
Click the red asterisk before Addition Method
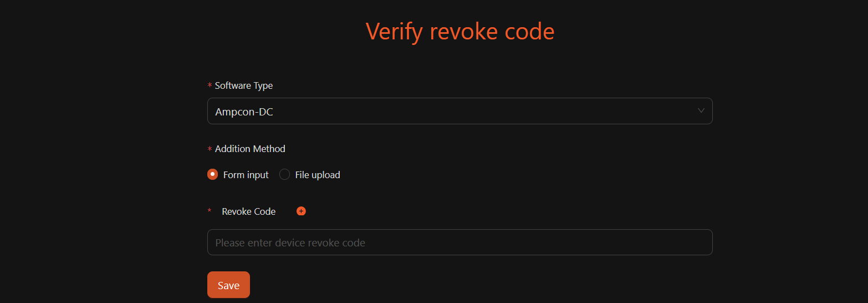210,149
